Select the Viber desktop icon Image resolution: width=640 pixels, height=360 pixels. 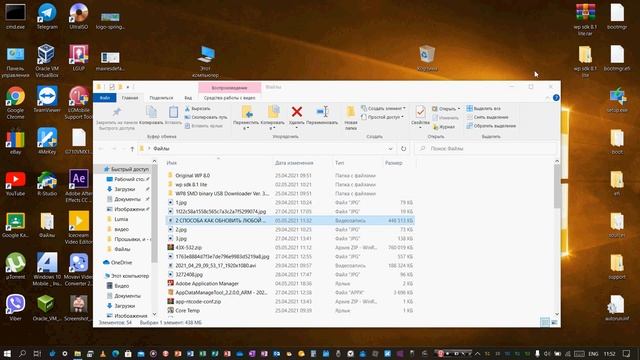[15, 307]
